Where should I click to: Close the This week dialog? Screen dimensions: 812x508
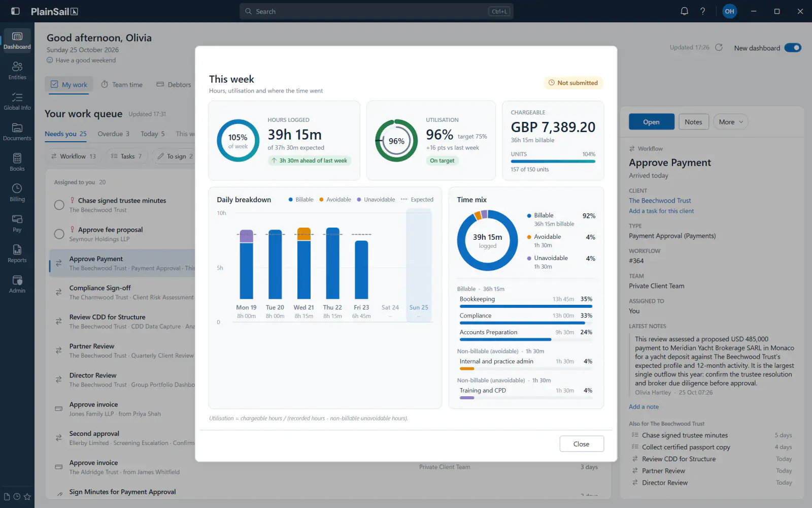point(582,444)
